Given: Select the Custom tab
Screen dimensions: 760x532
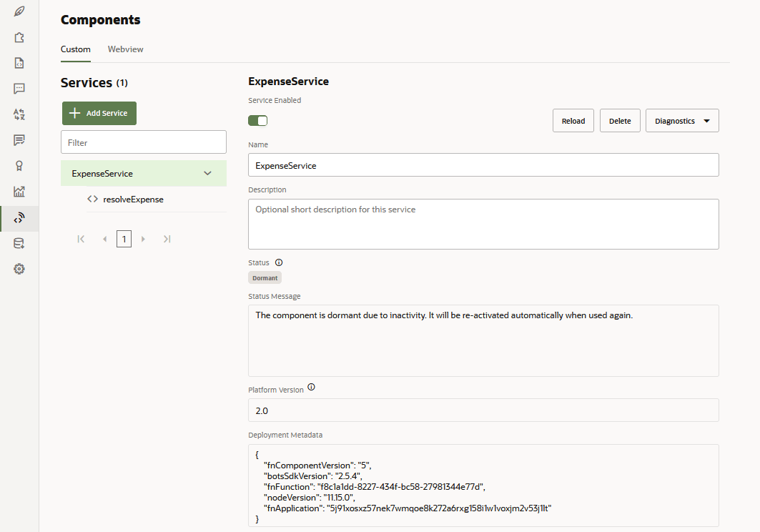Looking at the screenshot, I should click(x=75, y=49).
